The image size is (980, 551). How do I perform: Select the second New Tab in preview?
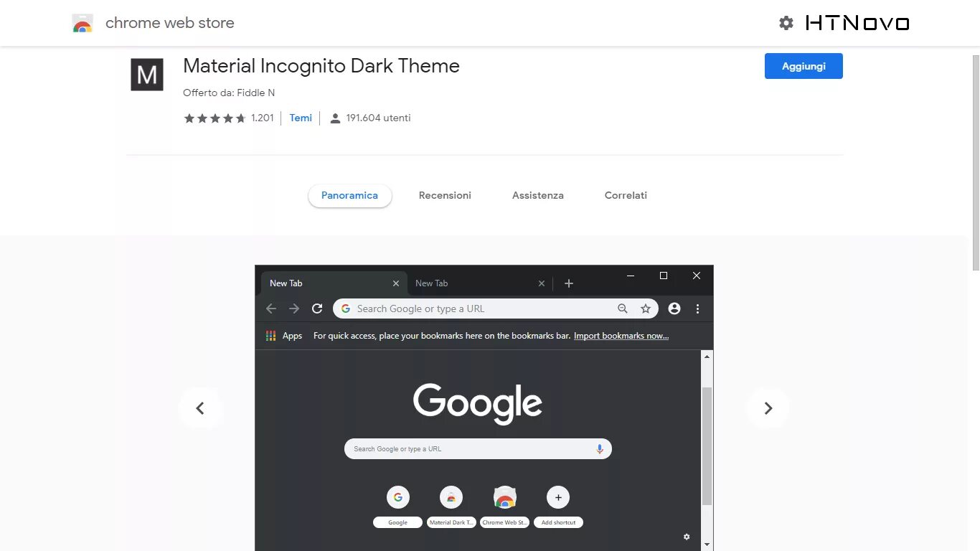click(x=479, y=283)
